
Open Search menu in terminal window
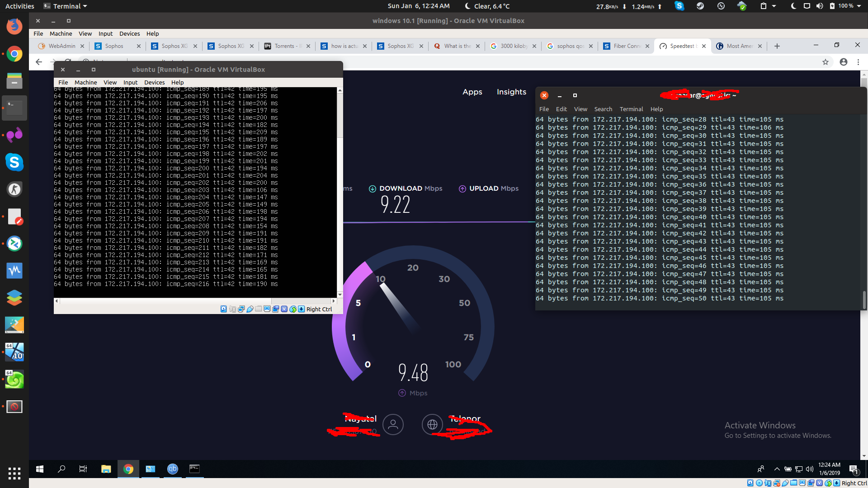tap(603, 109)
